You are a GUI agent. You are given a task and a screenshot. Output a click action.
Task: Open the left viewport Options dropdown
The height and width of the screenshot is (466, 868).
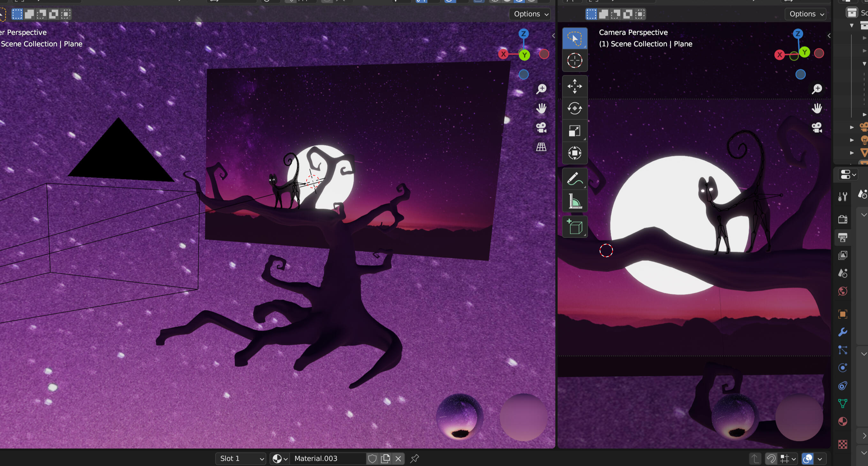531,14
